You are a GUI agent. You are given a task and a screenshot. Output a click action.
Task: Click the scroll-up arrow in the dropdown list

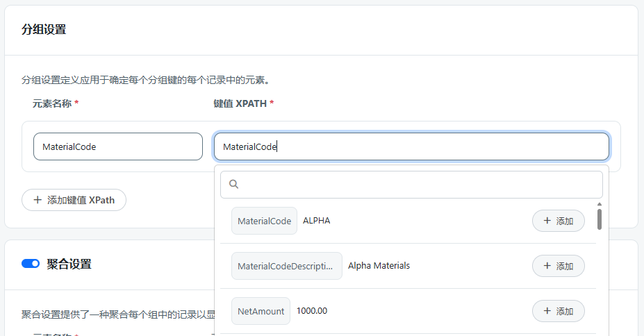[x=599, y=204]
